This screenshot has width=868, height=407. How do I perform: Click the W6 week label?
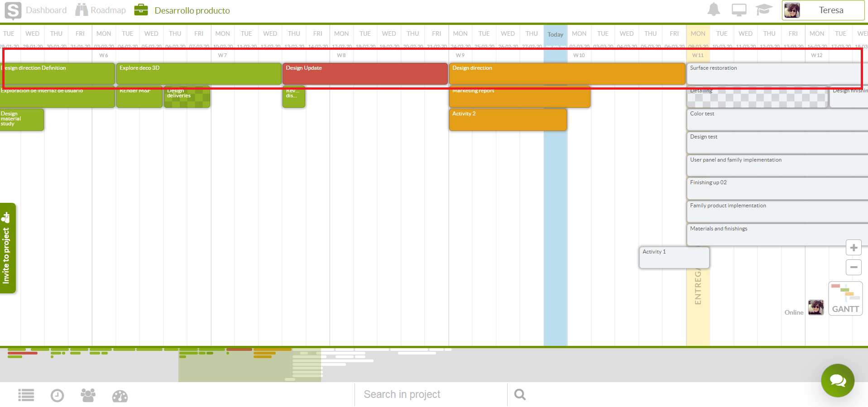coord(104,55)
